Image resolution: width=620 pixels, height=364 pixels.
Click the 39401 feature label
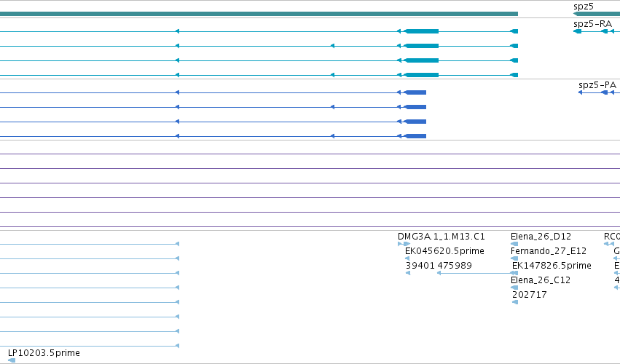(420, 266)
